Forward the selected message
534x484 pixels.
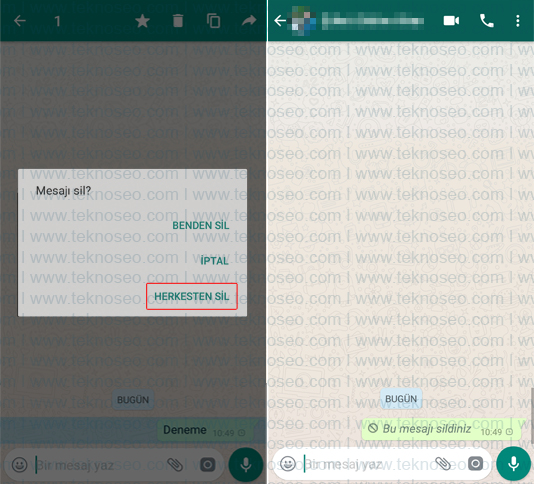pyautogui.click(x=249, y=21)
